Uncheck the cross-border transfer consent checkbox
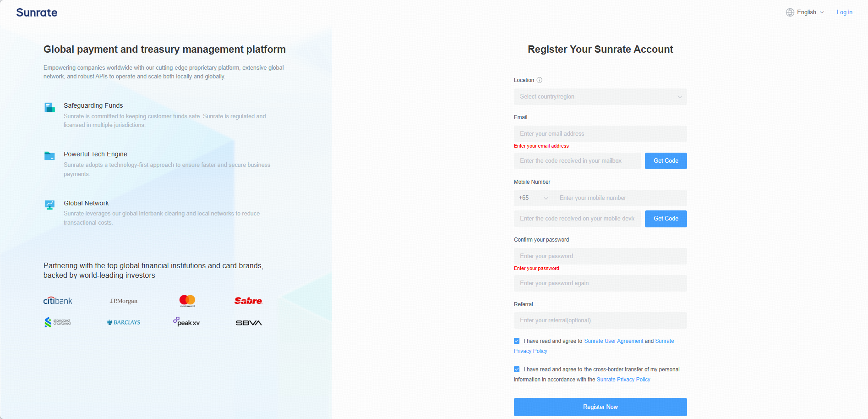Screen dimensions: 868x419 coord(517,369)
